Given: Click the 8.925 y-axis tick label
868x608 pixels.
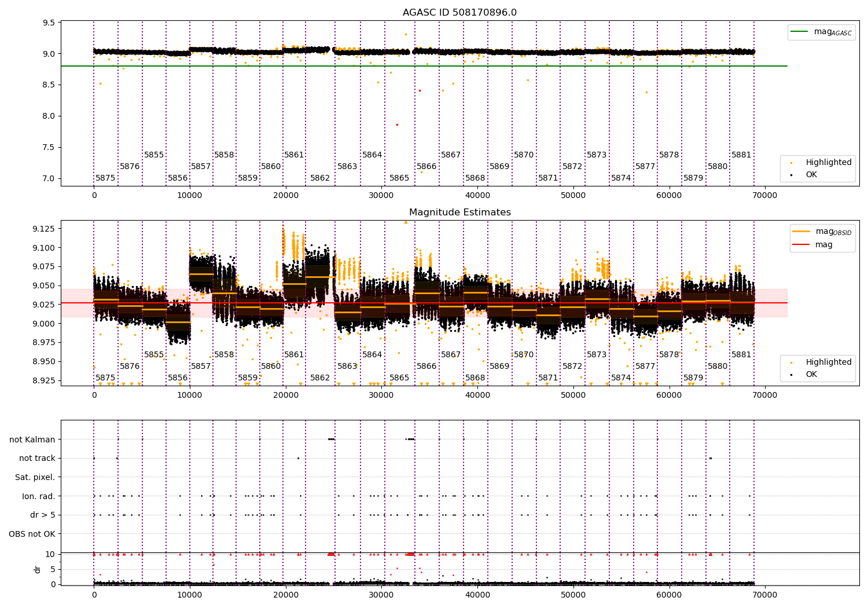Looking at the screenshot, I should tap(44, 380).
